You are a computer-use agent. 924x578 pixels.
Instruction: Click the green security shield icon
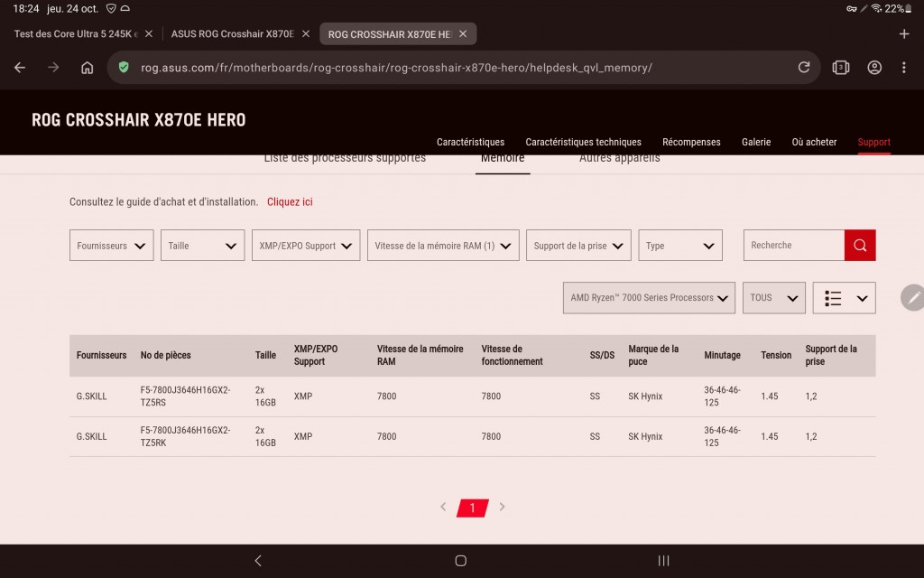point(124,67)
